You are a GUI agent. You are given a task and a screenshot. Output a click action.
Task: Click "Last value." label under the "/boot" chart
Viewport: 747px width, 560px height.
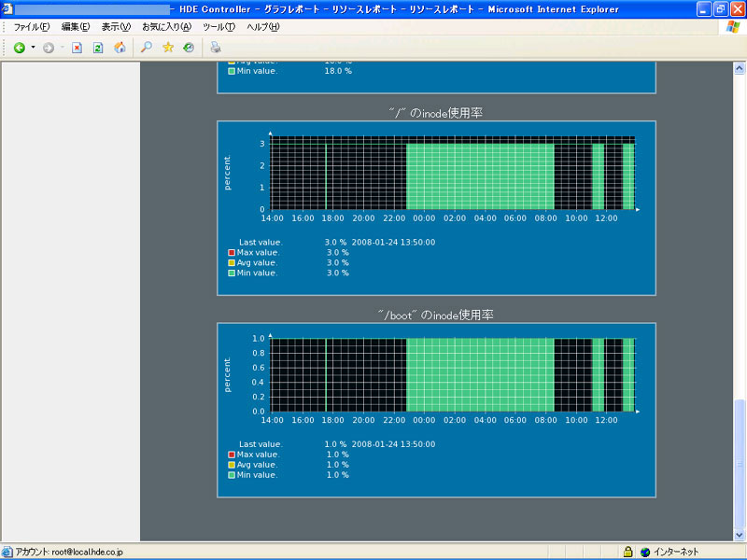pos(261,444)
